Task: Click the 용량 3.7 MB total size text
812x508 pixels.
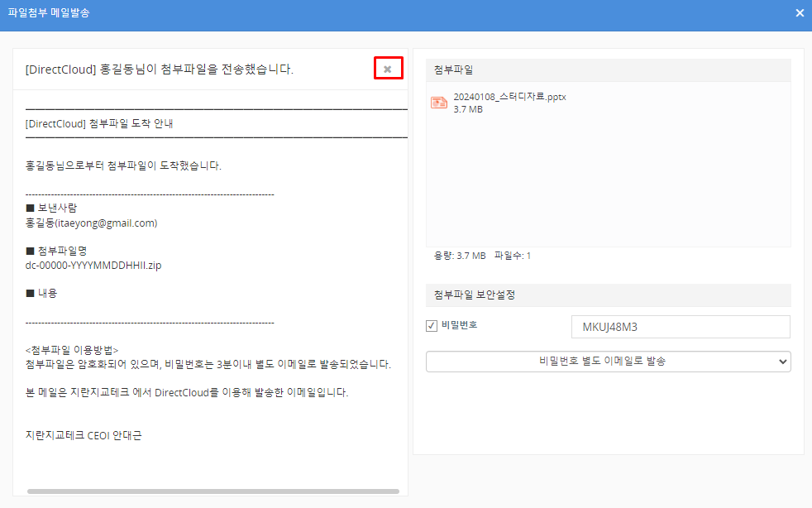Action: coord(460,256)
